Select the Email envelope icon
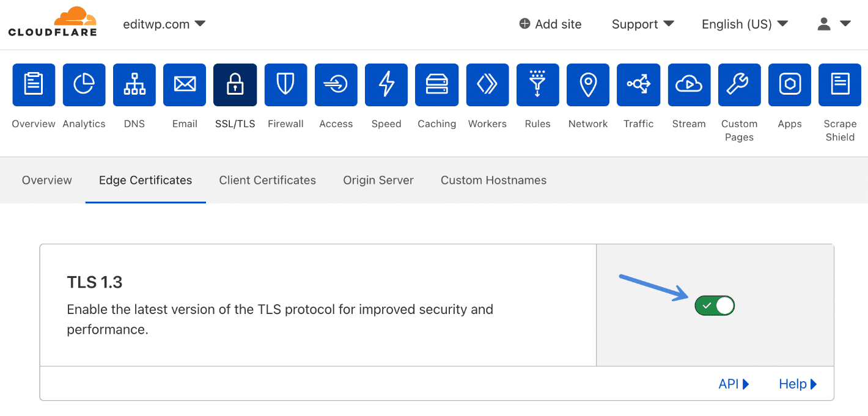This screenshot has width=868, height=416. pyautogui.click(x=185, y=85)
